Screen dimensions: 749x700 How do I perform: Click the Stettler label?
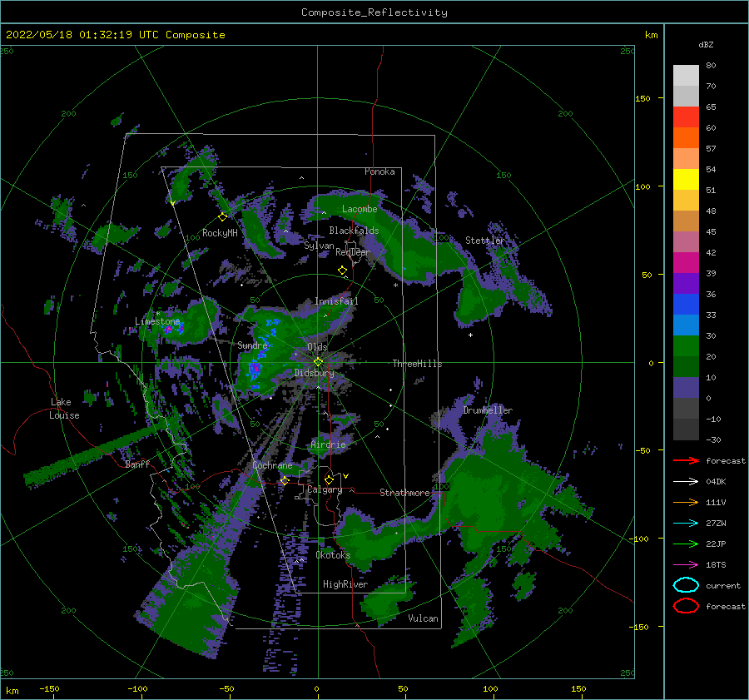point(485,241)
